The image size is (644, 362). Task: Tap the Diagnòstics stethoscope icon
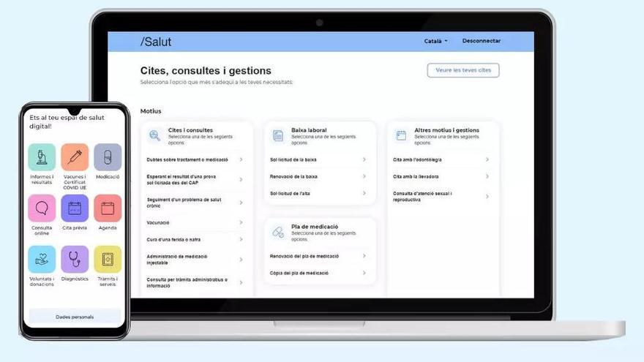[x=75, y=259]
